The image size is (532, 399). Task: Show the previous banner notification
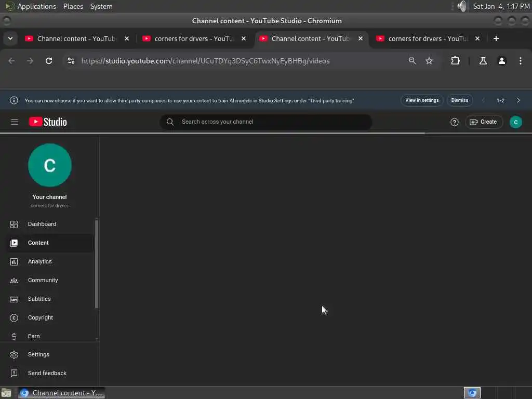point(483,100)
